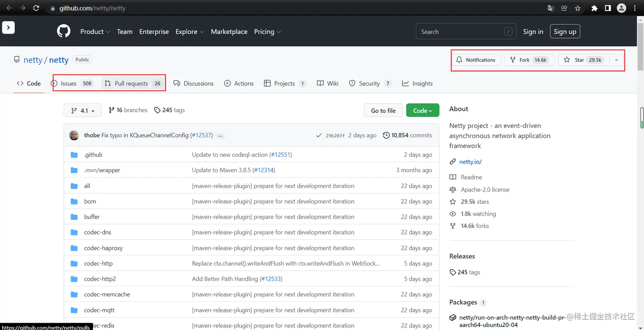Open the codec-http2 folder
Image resolution: width=644 pixels, height=330 pixels.
[x=100, y=279]
